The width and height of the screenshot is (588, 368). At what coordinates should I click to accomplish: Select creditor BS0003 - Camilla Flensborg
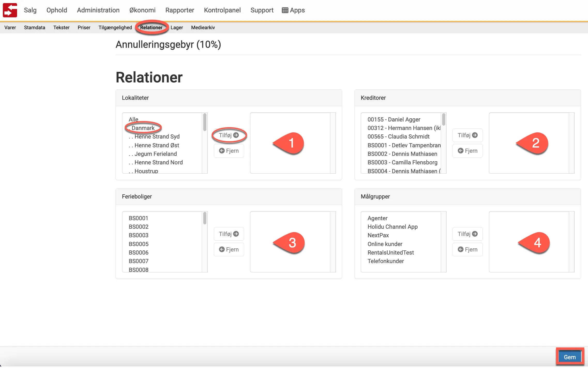click(402, 162)
